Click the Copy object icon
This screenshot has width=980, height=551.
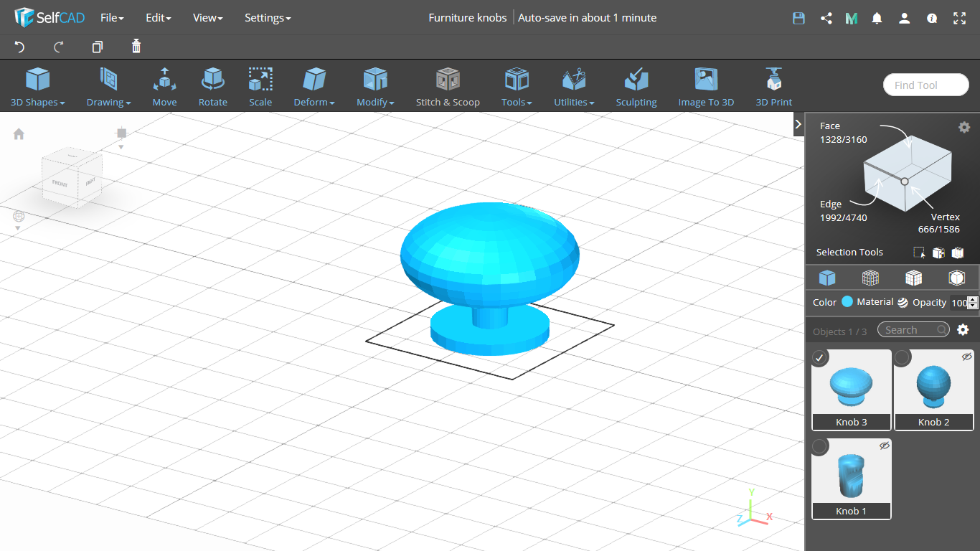(x=98, y=47)
